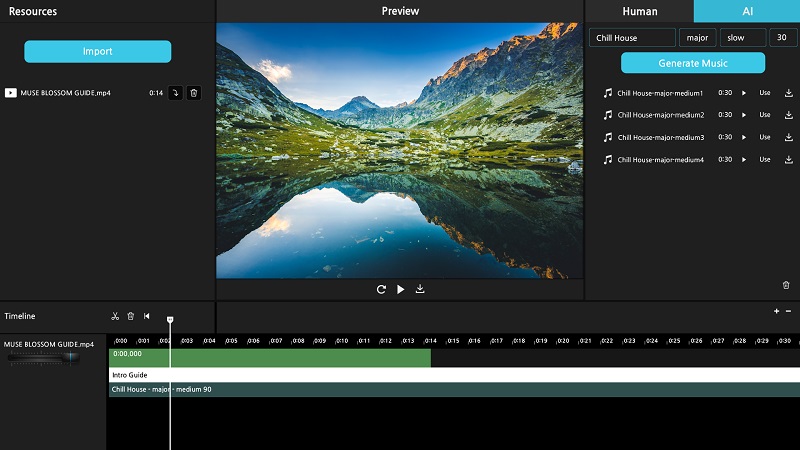Delete MUSE BLOSSOM GUIDE.mp4 from Resources
Image resolution: width=800 pixels, height=450 pixels.
pyautogui.click(x=194, y=93)
